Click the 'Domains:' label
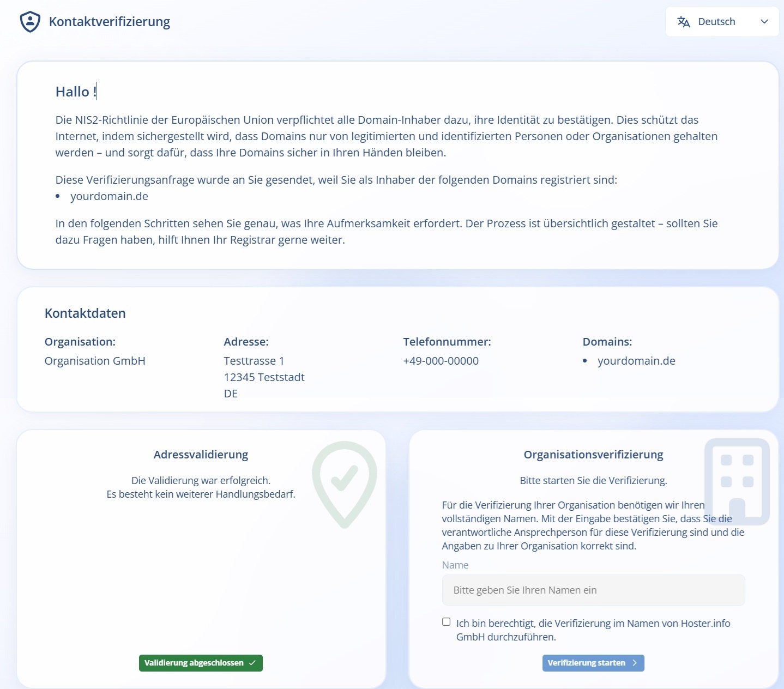The image size is (784, 689). tap(607, 342)
